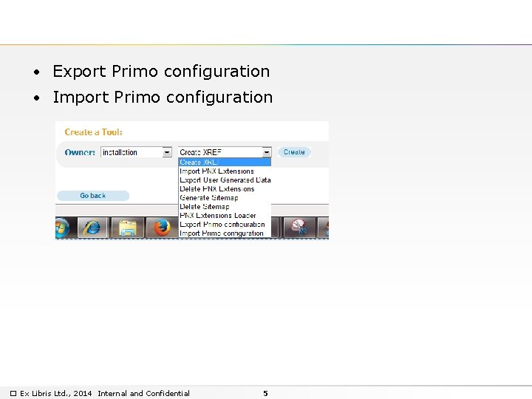Click slide page number 5

tap(265, 394)
